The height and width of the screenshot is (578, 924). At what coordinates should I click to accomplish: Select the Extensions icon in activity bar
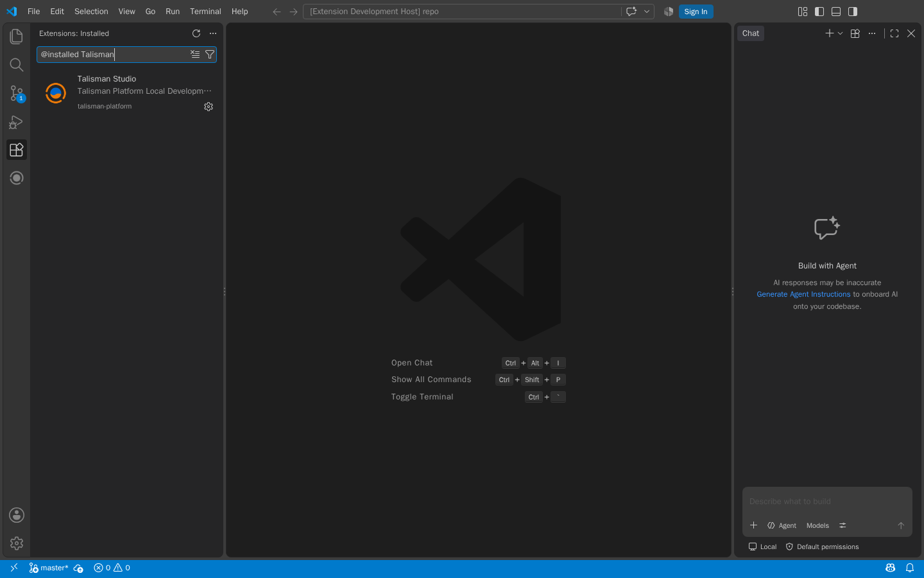coord(17,150)
